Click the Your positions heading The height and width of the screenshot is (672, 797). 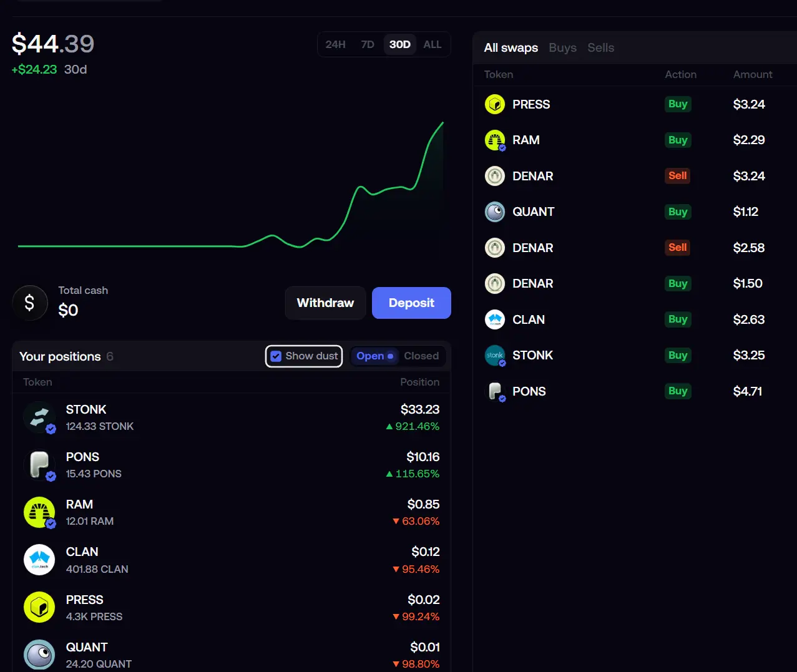click(60, 356)
